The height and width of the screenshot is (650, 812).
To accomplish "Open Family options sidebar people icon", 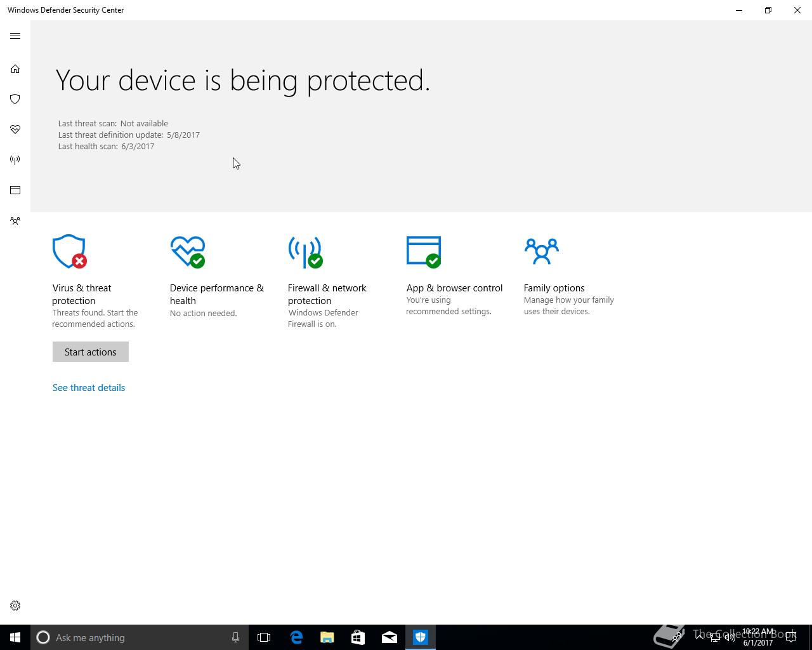I will point(15,221).
